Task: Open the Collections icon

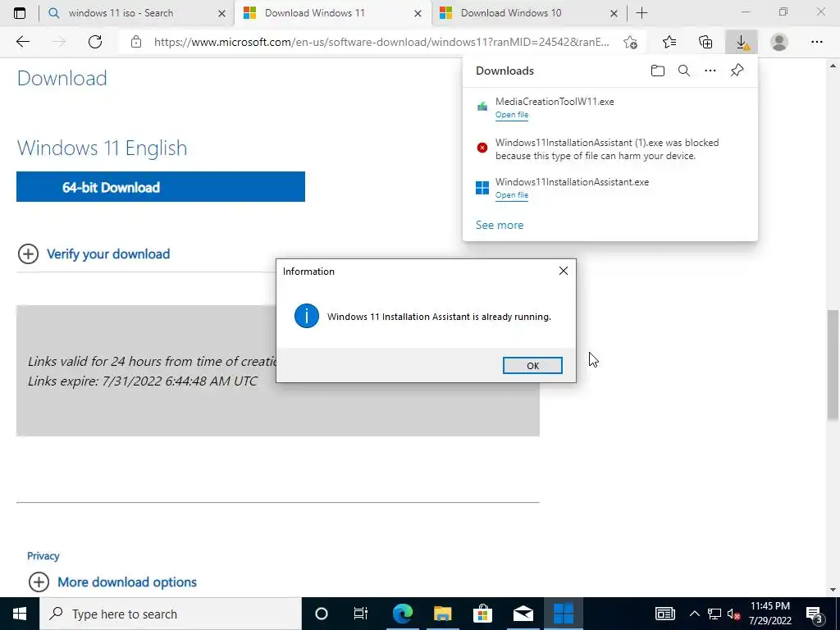Action: click(x=705, y=42)
